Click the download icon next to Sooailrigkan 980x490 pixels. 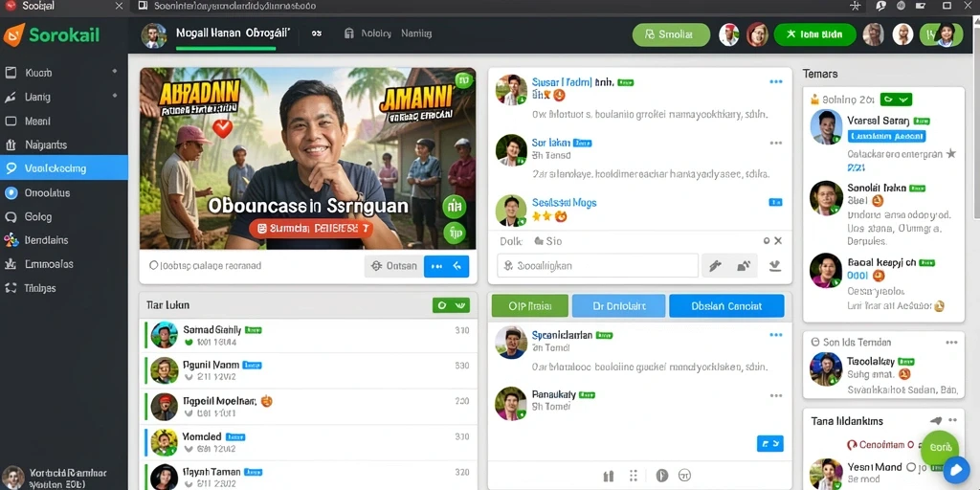(775, 266)
